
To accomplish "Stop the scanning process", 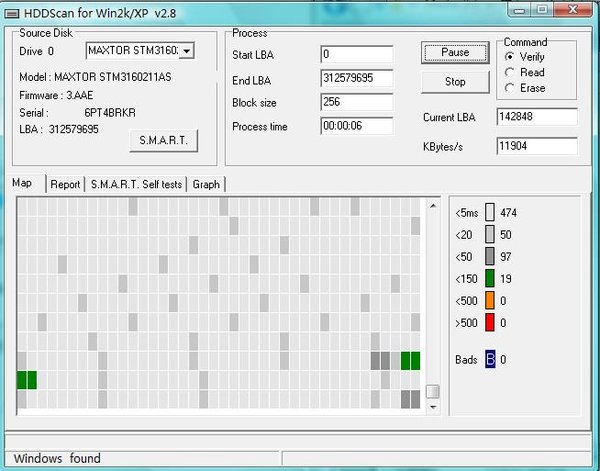I will click(455, 82).
